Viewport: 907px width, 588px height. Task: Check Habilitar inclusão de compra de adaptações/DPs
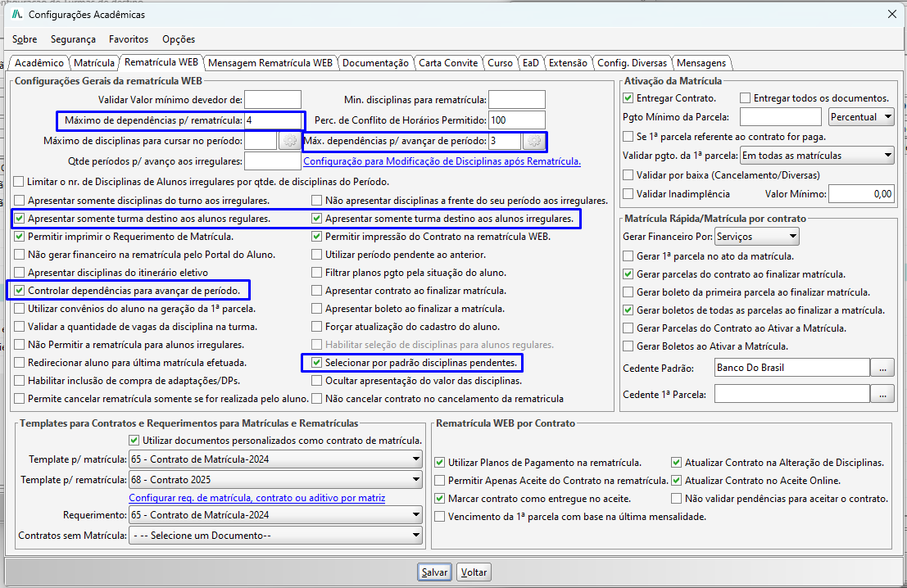point(19,381)
